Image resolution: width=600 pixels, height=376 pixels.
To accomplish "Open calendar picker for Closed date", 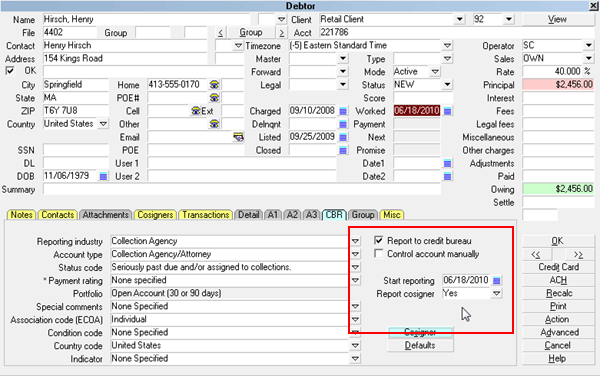I will [343, 150].
